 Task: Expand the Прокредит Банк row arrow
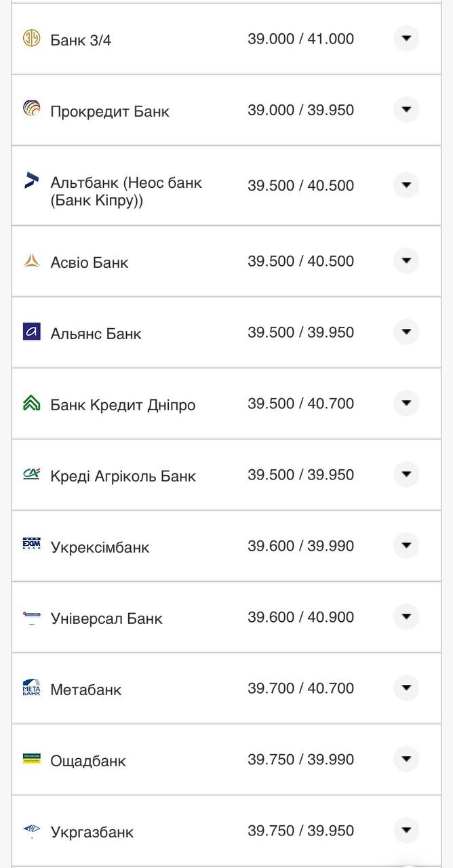(406, 109)
